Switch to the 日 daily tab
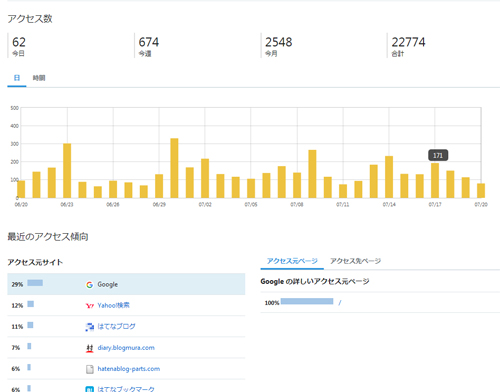The height and width of the screenshot is (392, 500). tap(17, 78)
